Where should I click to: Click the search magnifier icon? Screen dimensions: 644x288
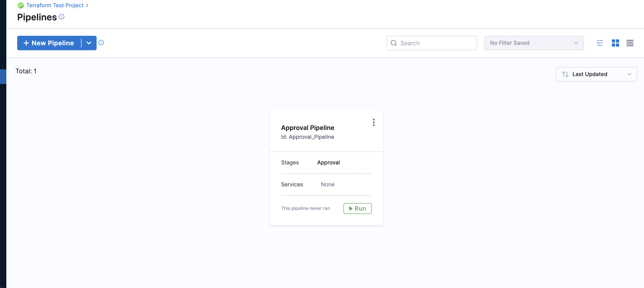(394, 43)
